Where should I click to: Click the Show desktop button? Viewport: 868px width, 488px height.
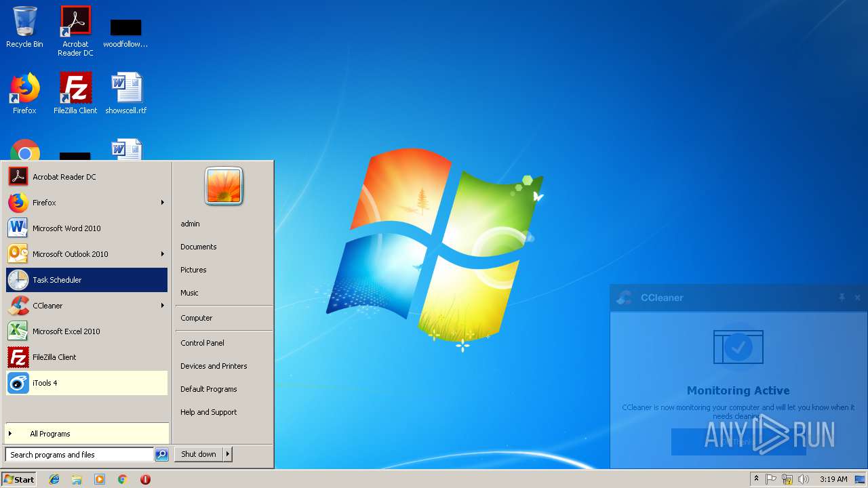pos(860,479)
